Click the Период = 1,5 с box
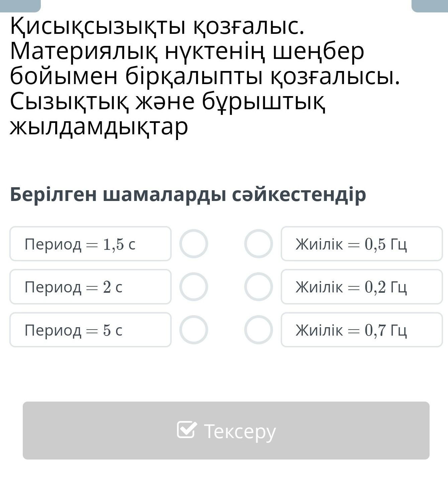The width and height of the screenshot is (448, 489). tap(90, 244)
